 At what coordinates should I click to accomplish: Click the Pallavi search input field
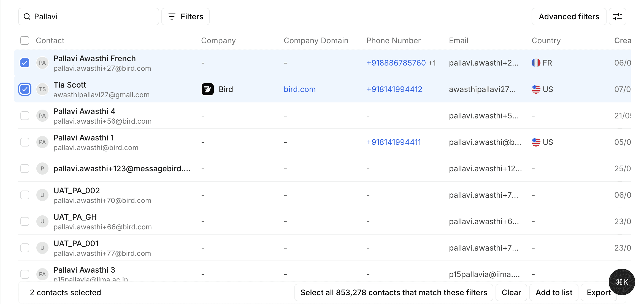[x=94, y=17]
